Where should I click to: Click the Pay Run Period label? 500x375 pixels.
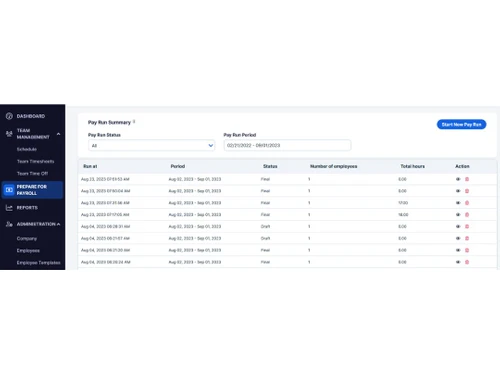tap(240, 135)
